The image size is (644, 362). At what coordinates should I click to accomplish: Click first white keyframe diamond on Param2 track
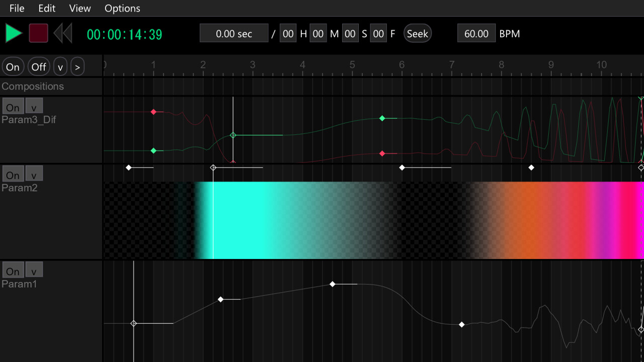129,167
